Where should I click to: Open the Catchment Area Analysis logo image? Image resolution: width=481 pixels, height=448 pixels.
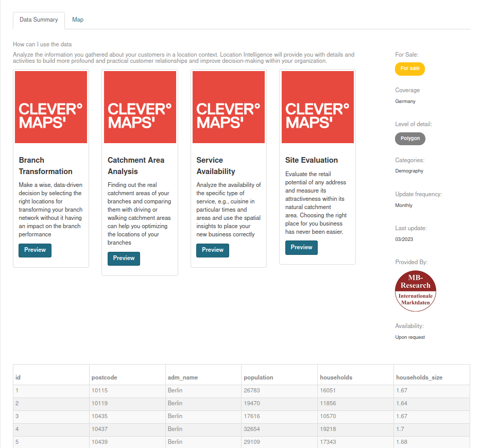coord(140,107)
